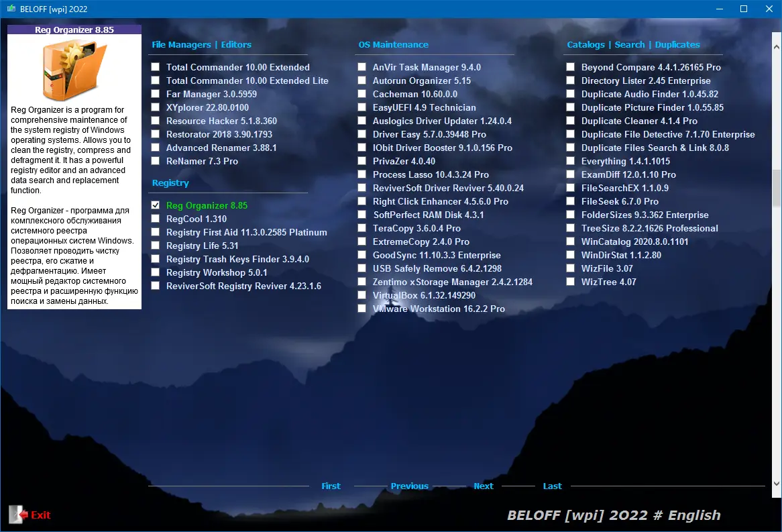Click the SoftPerfect RAM Disk 4.3.1 label
This screenshot has height=532, width=782.
point(429,215)
